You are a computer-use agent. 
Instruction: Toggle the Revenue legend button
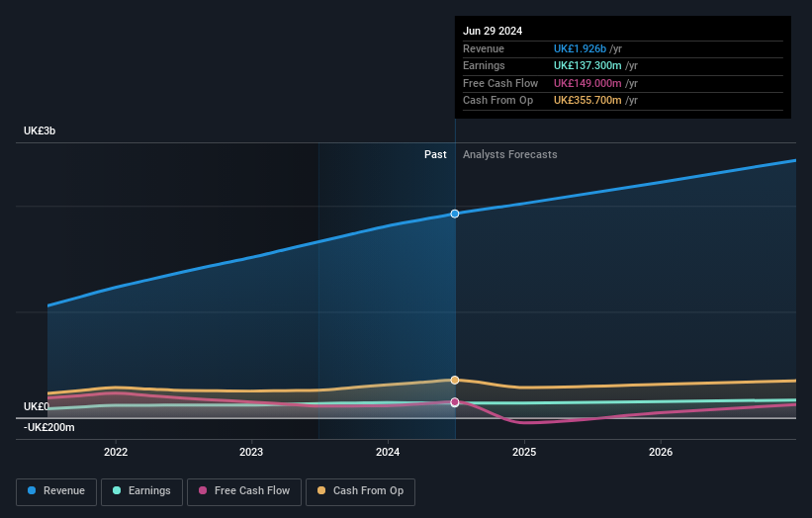click(x=56, y=491)
